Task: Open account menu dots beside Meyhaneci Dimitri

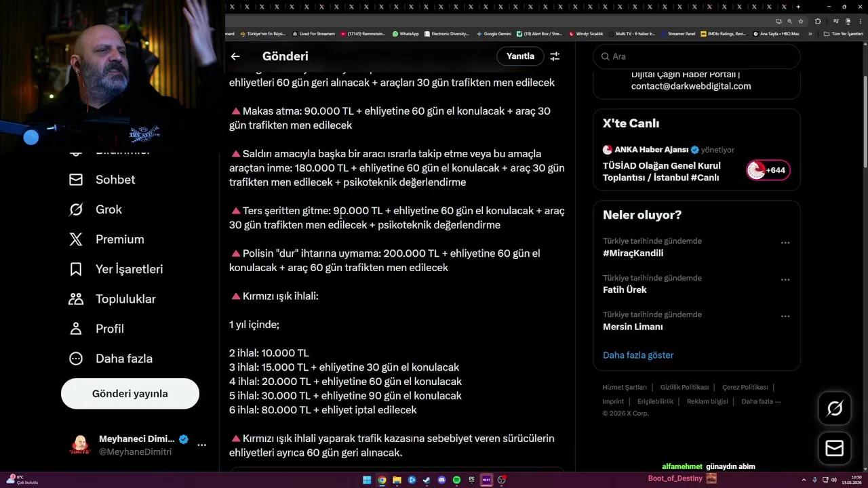Action: pos(201,445)
